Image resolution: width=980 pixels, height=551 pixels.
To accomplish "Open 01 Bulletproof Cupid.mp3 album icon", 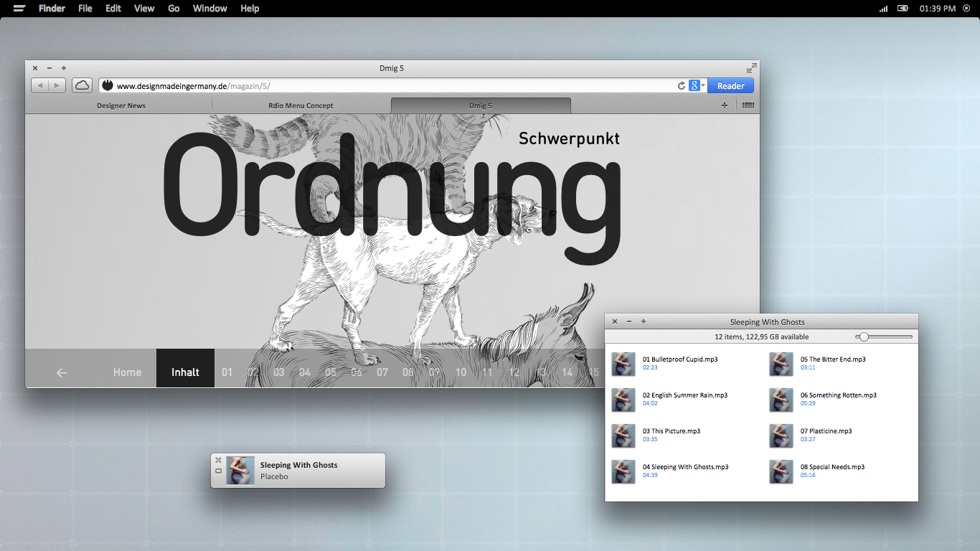I will click(x=623, y=364).
